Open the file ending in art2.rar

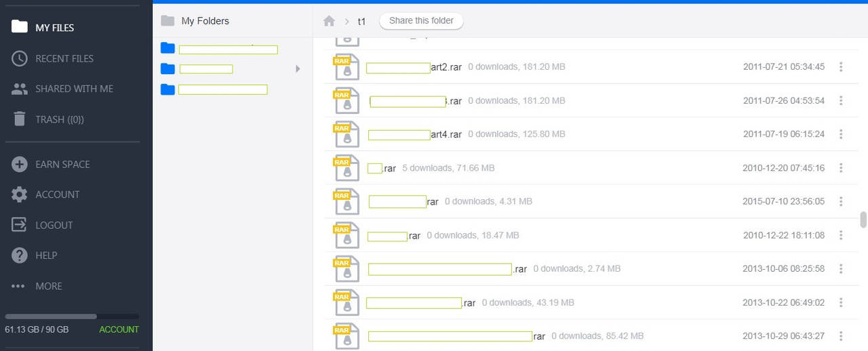pos(414,67)
